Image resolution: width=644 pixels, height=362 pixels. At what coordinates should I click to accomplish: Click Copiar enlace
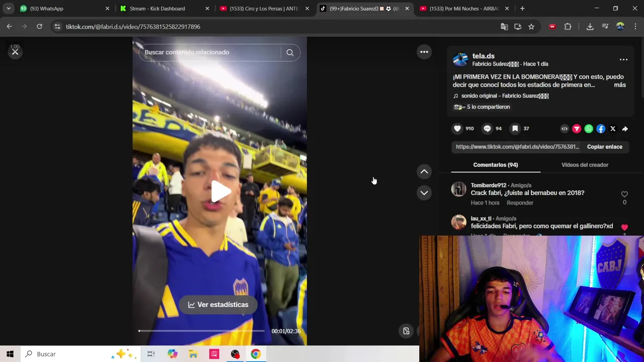pos(605,147)
